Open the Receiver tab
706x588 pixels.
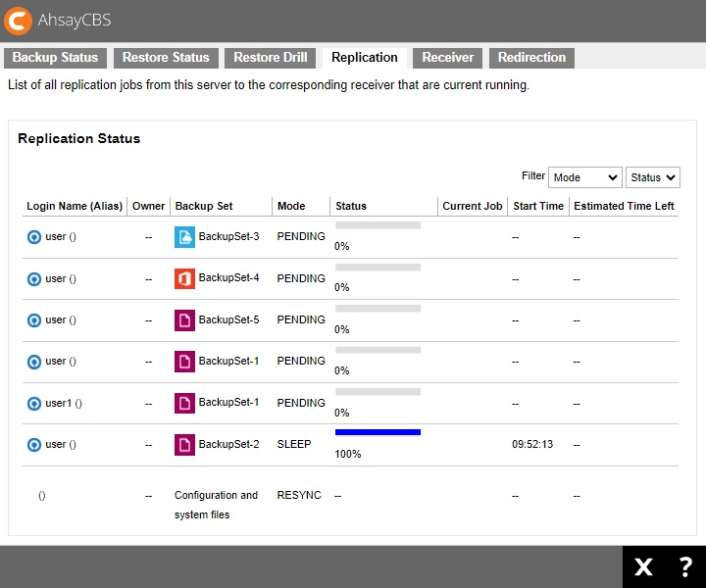pyautogui.click(x=447, y=58)
